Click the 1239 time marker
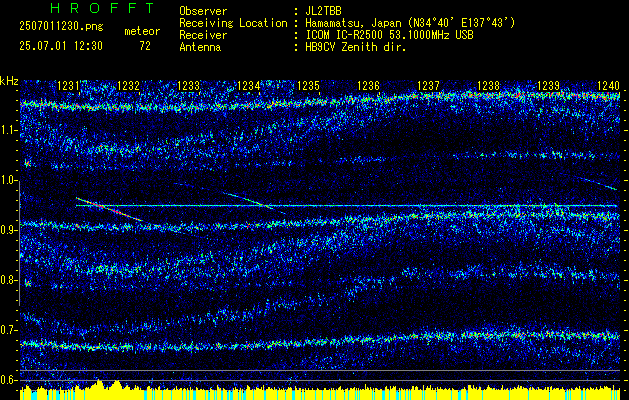This screenshot has height=400, width=629. tap(548, 85)
